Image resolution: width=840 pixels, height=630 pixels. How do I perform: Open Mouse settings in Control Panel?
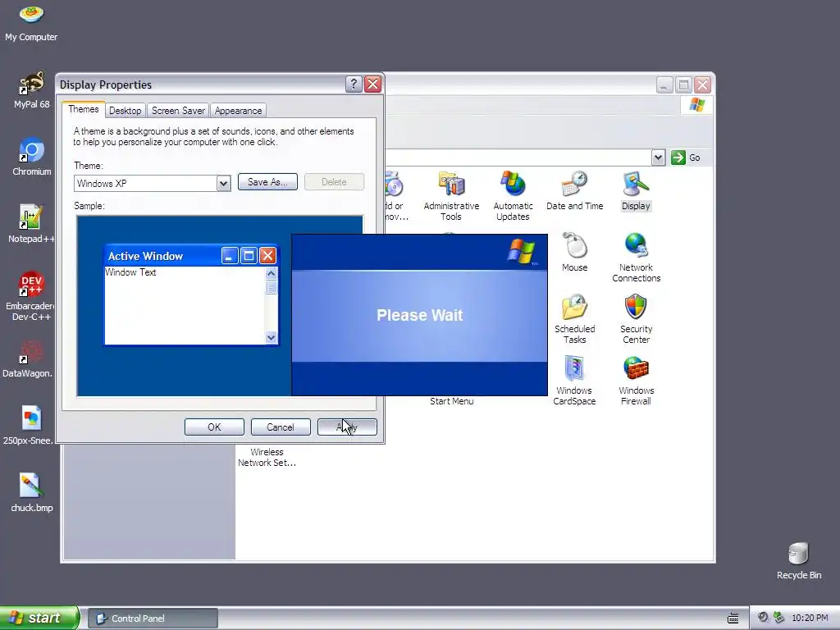click(574, 253)
